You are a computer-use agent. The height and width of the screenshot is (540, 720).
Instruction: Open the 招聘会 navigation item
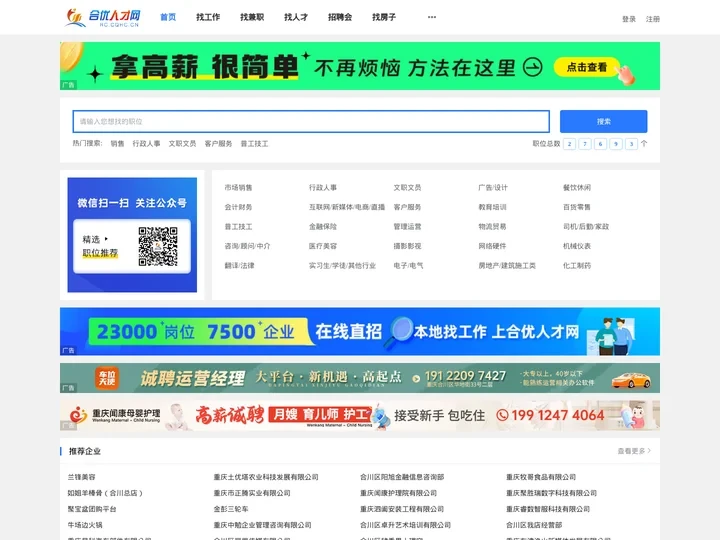tap(340, 17)
